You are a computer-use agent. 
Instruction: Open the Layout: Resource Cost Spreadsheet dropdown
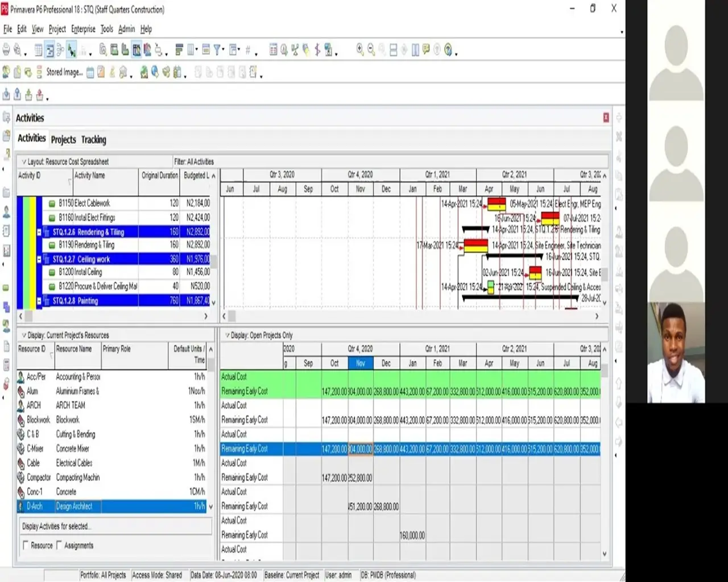(24, 162)
